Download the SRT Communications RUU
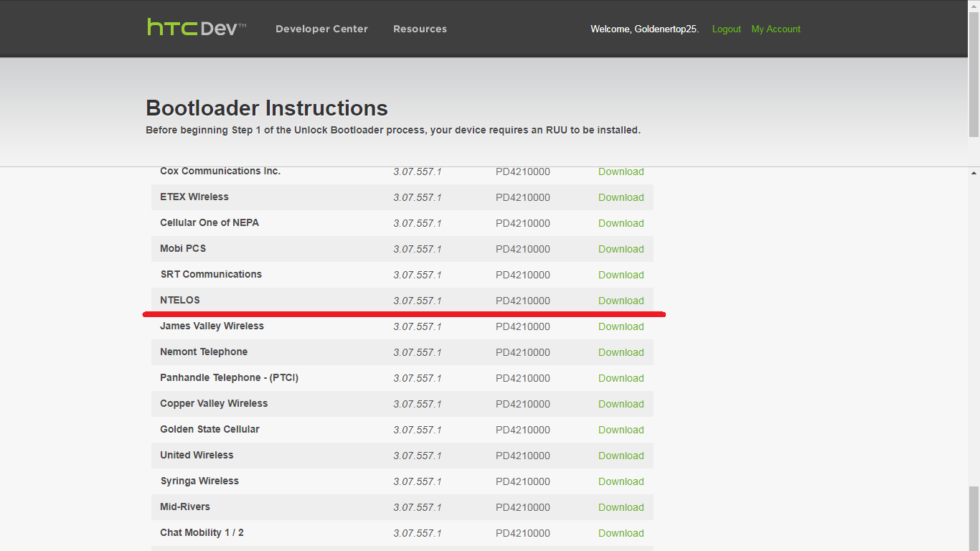This screenshot has width=980, height=551. [x=621, y=275]
